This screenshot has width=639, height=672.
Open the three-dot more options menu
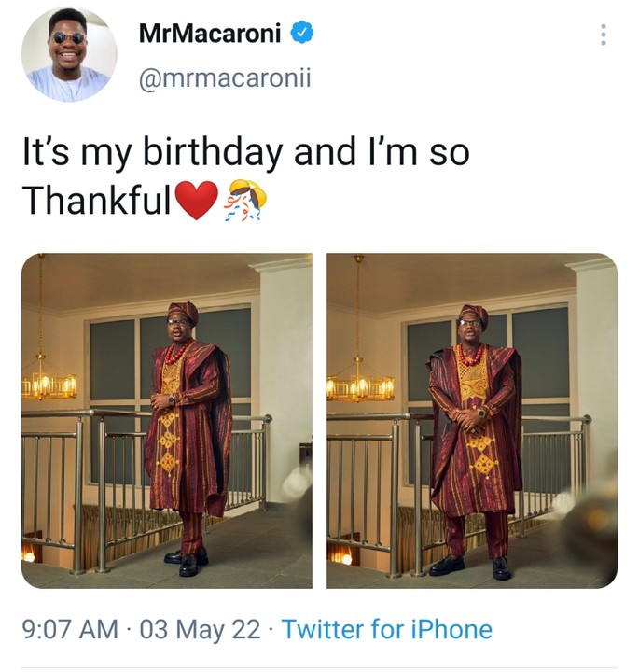coord(604,35)
